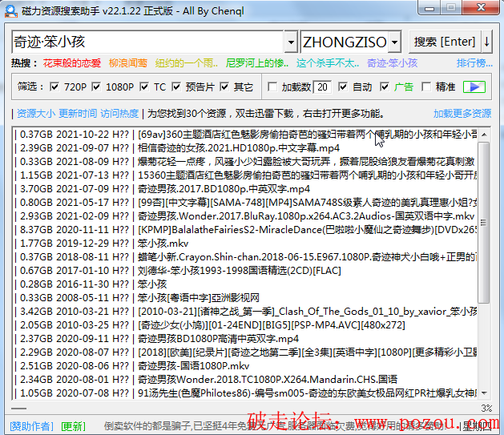Close the 磁力资源搜索助手 window
The width and height of the screenshot is (504, 435).
point(481,8)
